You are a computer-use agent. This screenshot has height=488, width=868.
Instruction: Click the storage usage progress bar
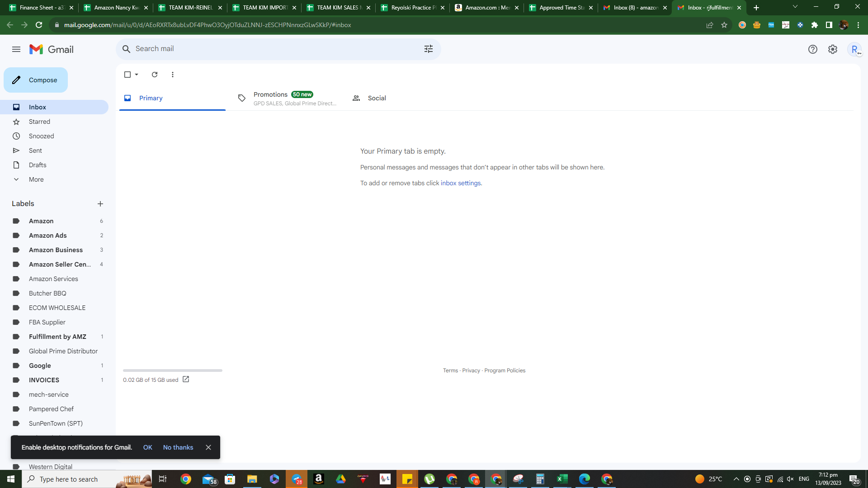point(173,371)
